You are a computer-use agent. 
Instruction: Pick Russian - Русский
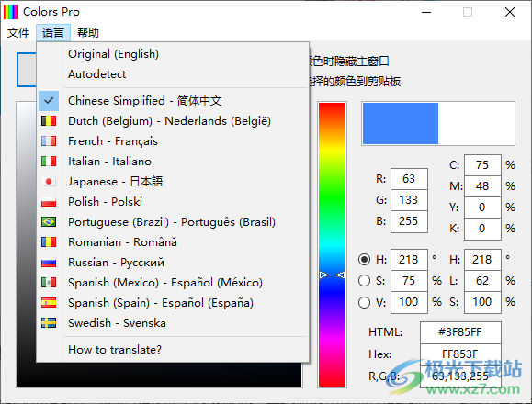tap(173, 263)
